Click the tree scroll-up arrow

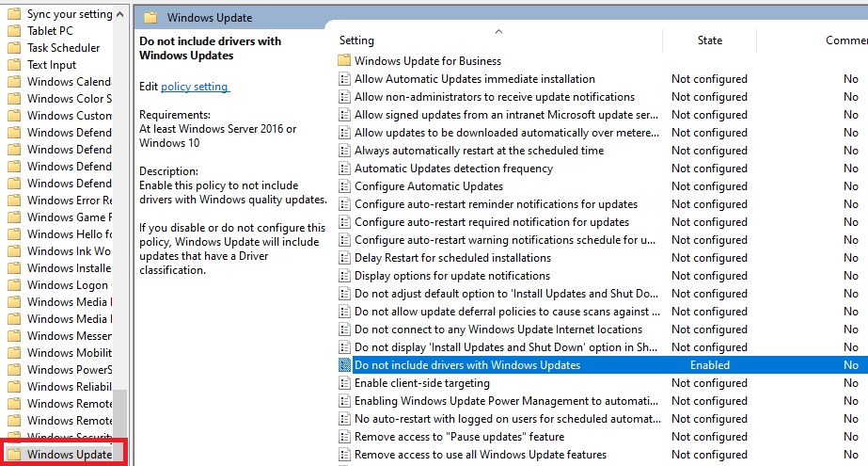[x=120, y=14]
